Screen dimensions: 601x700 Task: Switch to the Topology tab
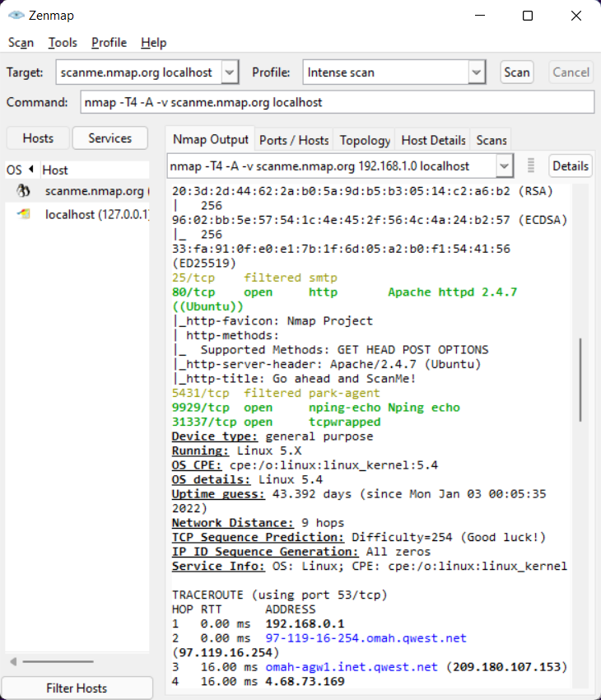click(x=365, y=140)
